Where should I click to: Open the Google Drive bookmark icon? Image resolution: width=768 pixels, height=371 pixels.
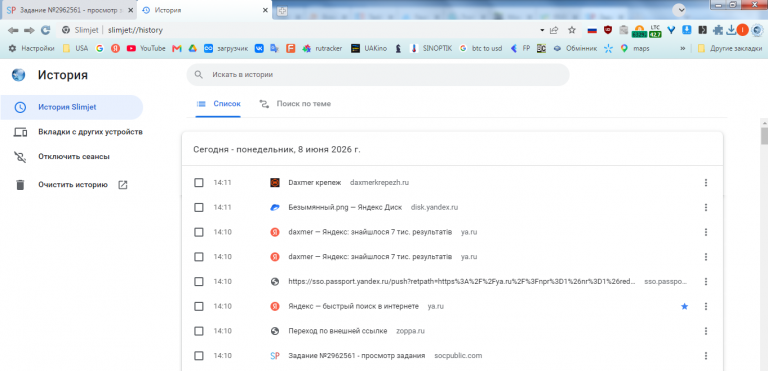click(x=193, y=49)
